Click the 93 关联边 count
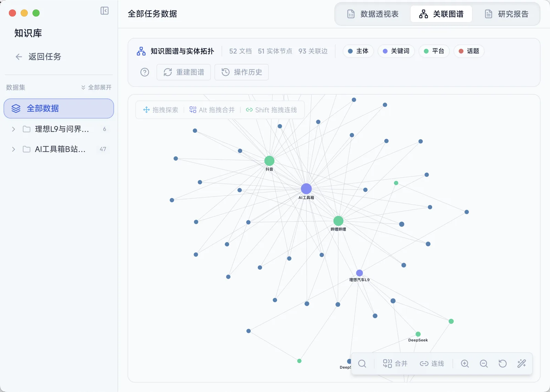550x392 pixels. pos(313,51)
